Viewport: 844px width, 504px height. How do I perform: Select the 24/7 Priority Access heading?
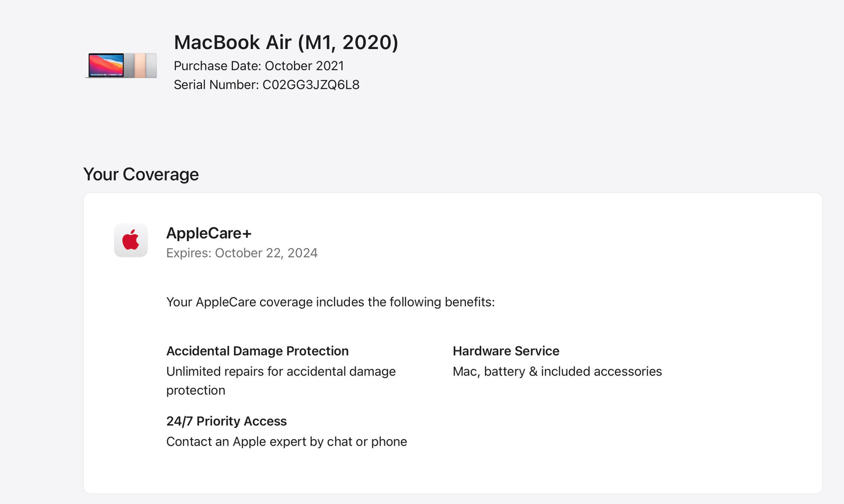pyautogui.click(x=226, y=421)
